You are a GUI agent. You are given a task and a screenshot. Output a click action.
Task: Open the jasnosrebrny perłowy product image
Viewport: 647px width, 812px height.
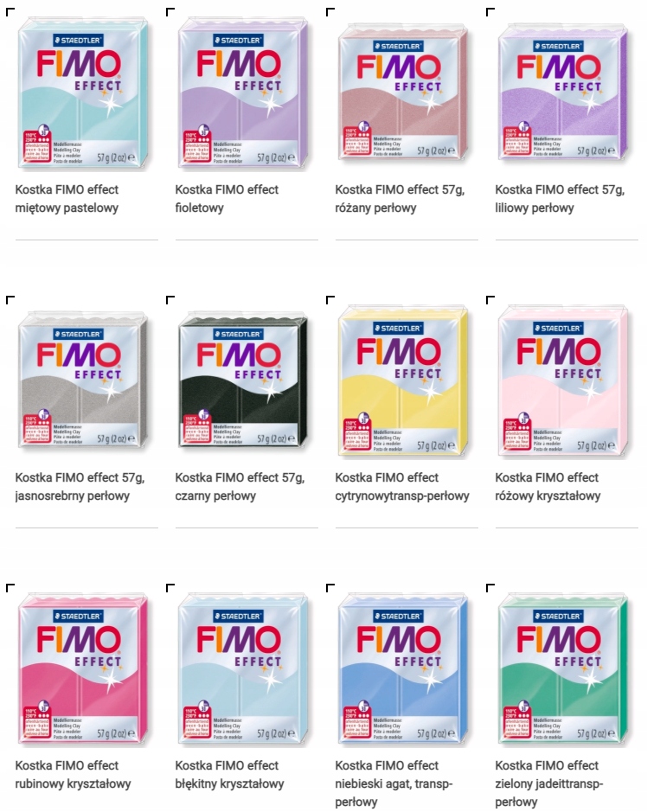click(x=83, y=380)
